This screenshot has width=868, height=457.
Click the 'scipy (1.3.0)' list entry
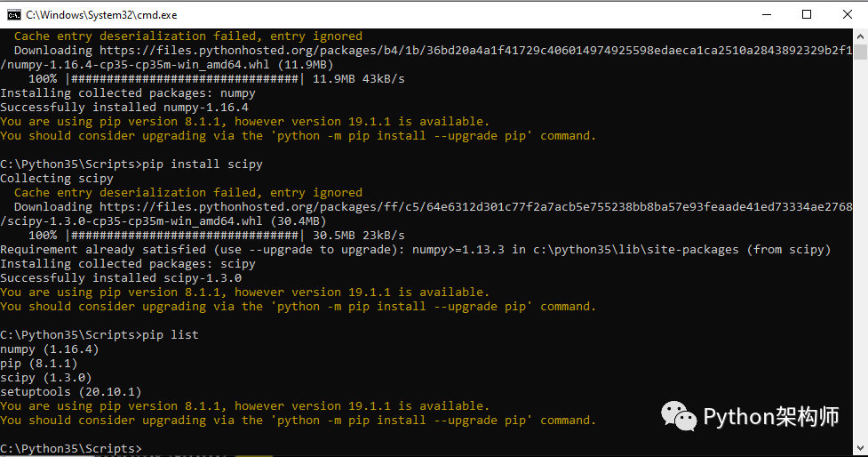coord(46,378)
